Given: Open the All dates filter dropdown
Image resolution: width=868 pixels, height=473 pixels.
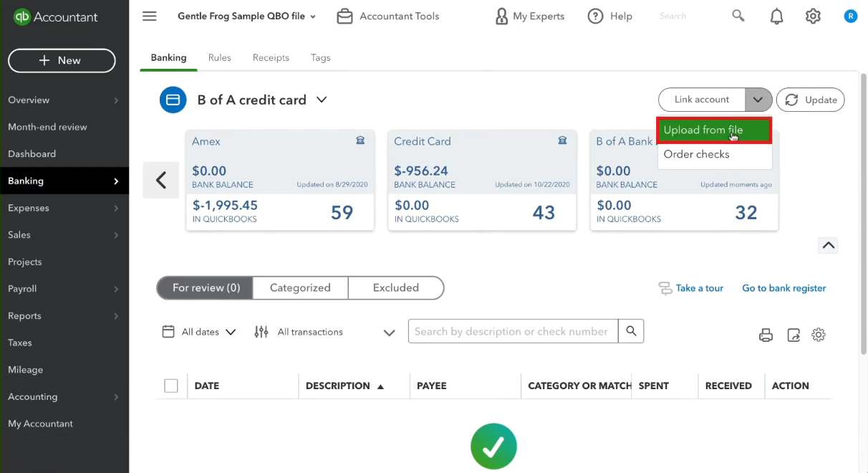Looking at the screenshot, I should [x=199, y=332].
